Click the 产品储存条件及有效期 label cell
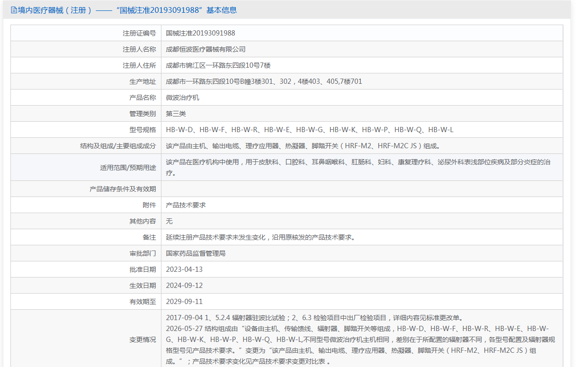588x367 pixels. (86, 189)
